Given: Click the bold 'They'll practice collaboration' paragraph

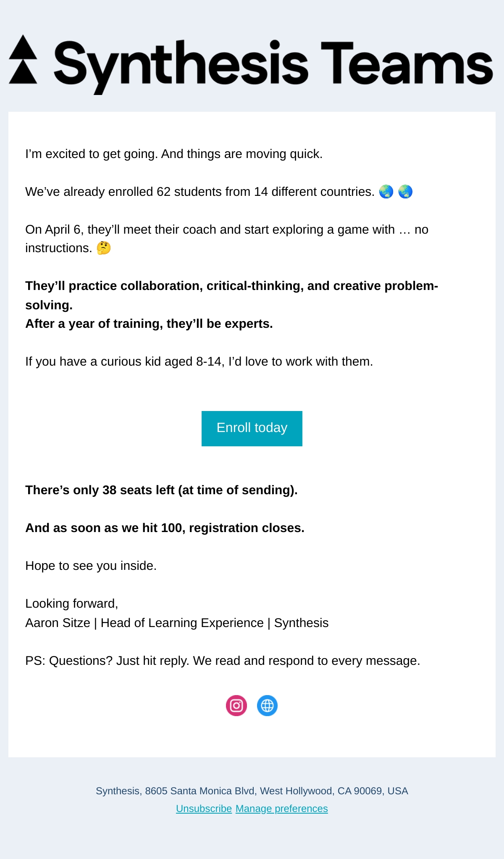Looking at the screenshot, I should [232, 295].
